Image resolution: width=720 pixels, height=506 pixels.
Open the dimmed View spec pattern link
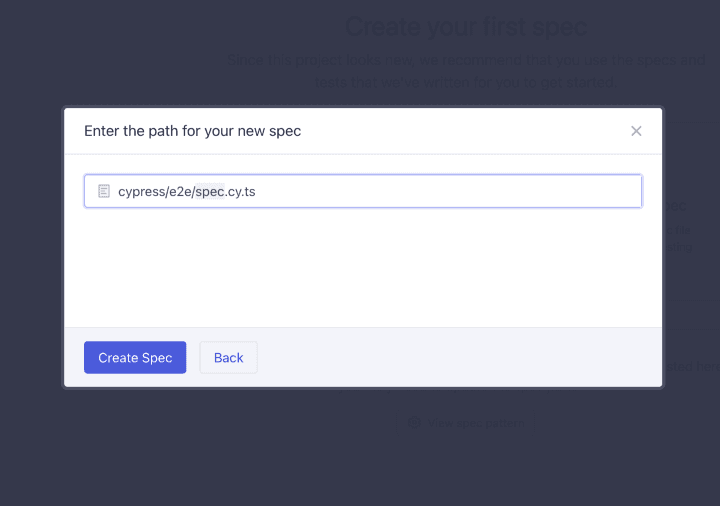474,424
